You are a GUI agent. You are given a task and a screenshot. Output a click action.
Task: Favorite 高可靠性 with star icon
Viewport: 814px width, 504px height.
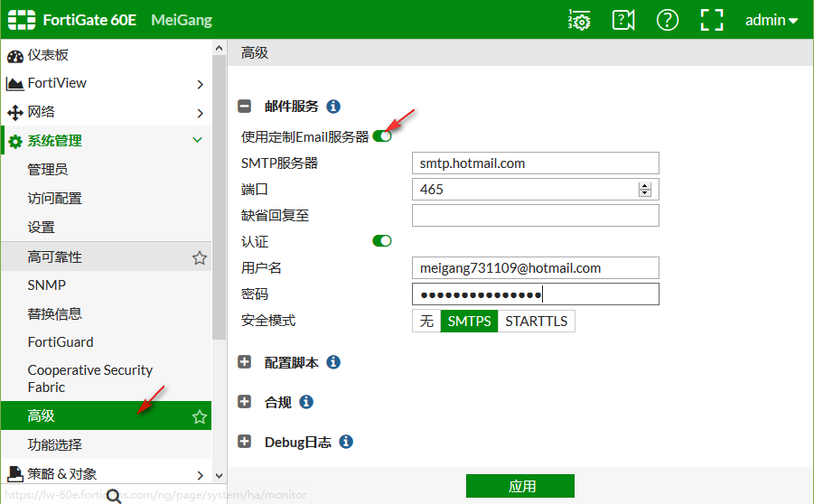click(200, 258)
